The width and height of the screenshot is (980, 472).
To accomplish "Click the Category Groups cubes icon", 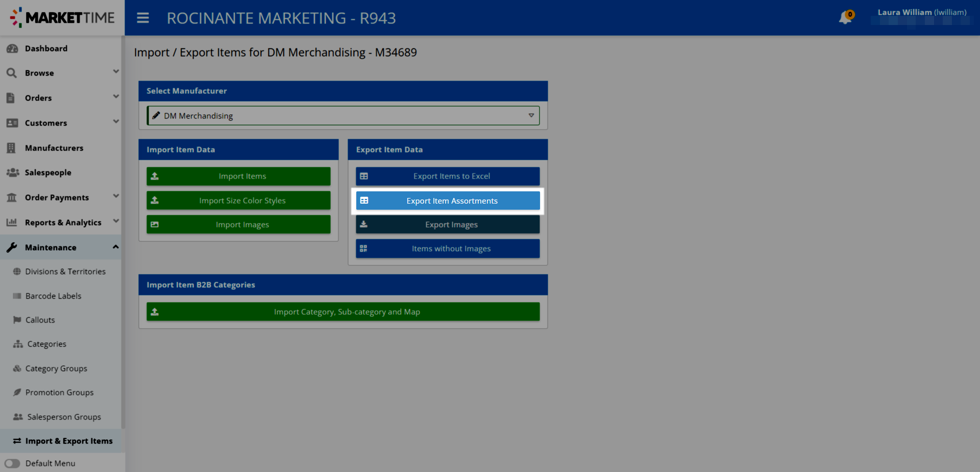I will pos(17,368).
